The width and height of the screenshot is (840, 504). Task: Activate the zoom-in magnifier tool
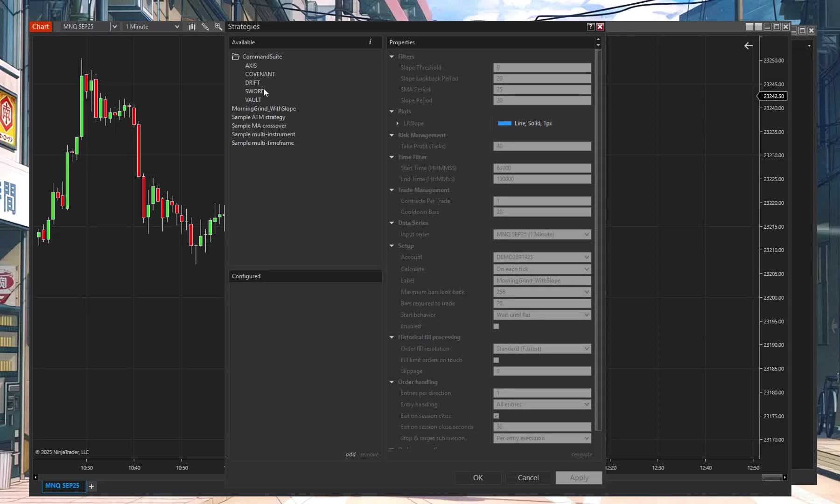(218, 27)
